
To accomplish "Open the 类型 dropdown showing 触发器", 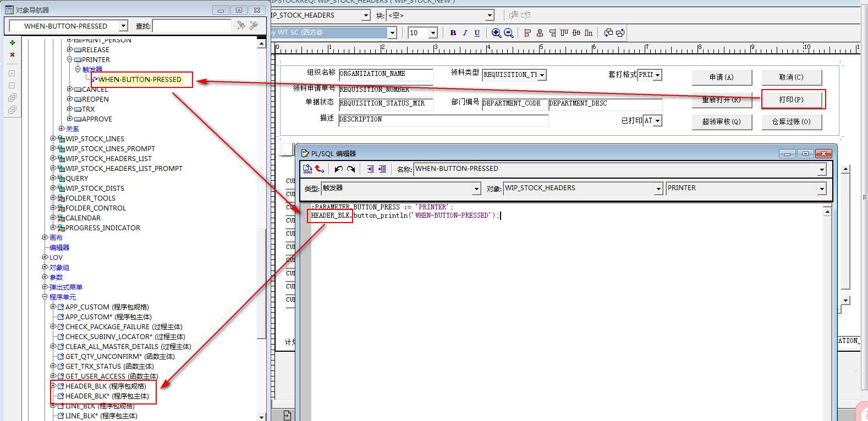I will (x=476, y=189).
